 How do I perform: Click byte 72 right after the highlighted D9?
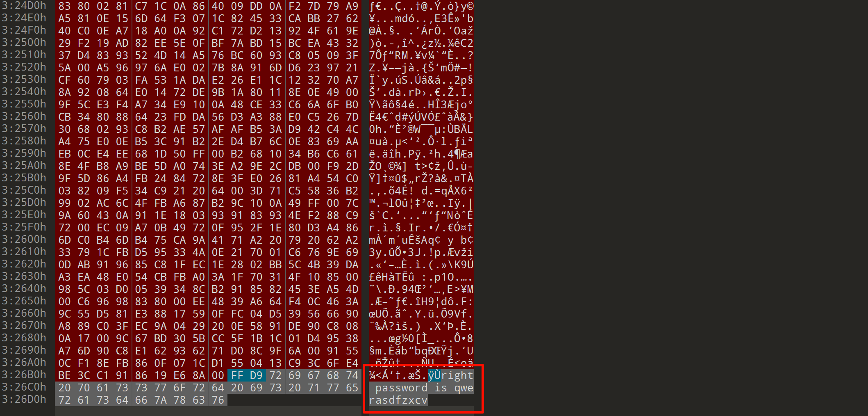pyautogui.click(x=275, y=375)
